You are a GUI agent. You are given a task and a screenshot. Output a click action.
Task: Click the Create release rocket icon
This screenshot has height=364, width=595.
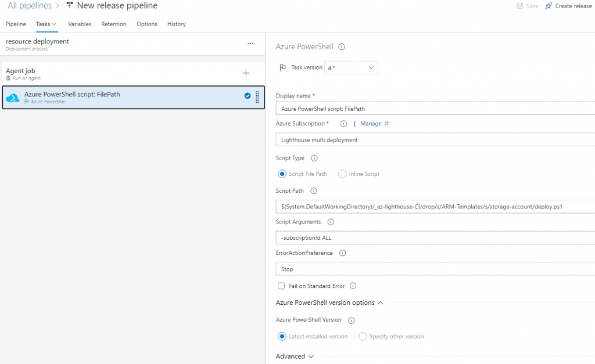pyautogui.click(x=549, y=6)
